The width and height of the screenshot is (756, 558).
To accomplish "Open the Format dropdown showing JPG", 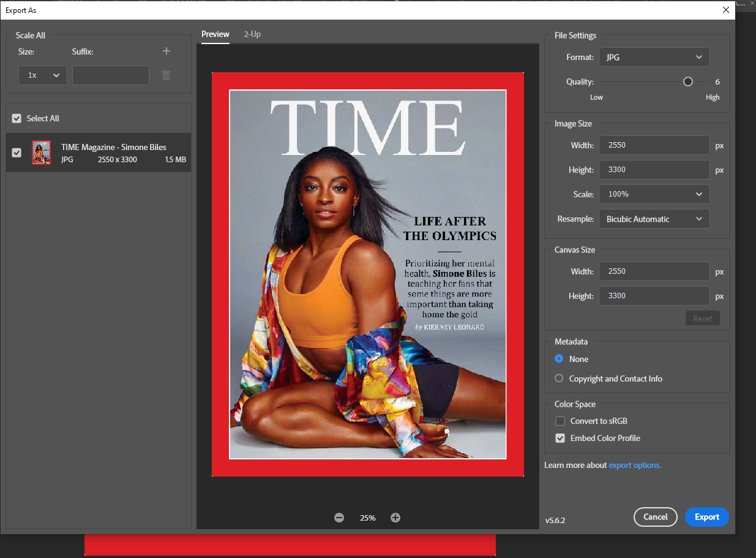I will click(654, 57).
